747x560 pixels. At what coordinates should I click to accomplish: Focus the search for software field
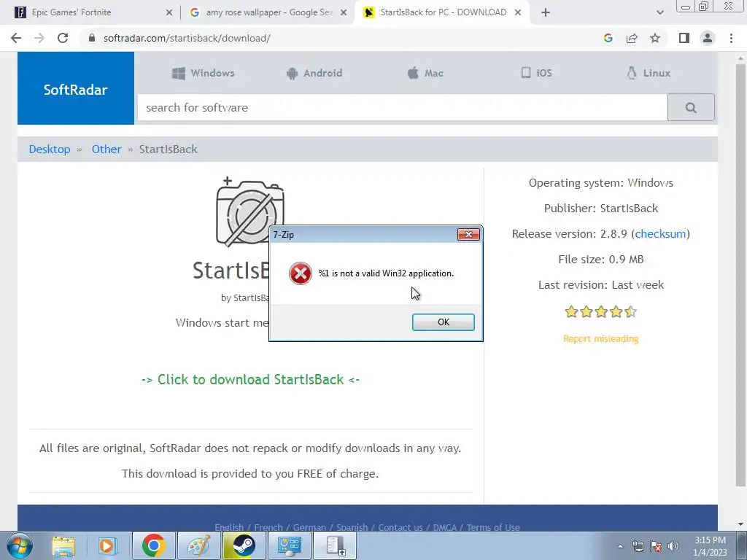click(x=403, y=108)
